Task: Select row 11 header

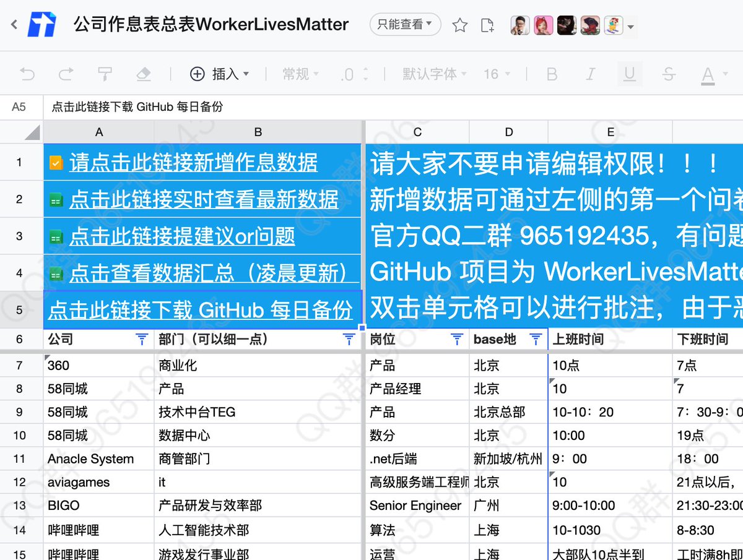Action: (20, 459)
